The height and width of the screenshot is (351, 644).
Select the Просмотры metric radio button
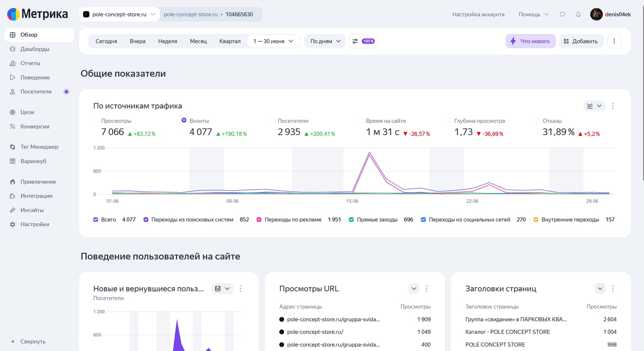96,120
